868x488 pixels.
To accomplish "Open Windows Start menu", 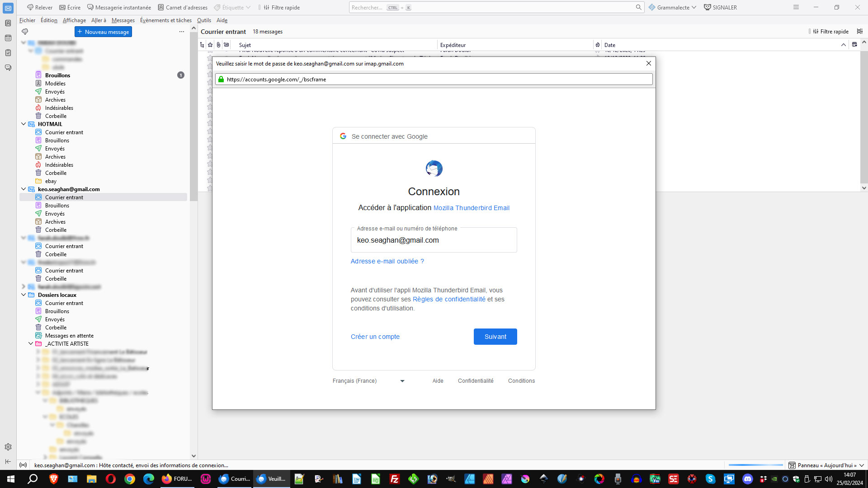I will coord(11,479).
